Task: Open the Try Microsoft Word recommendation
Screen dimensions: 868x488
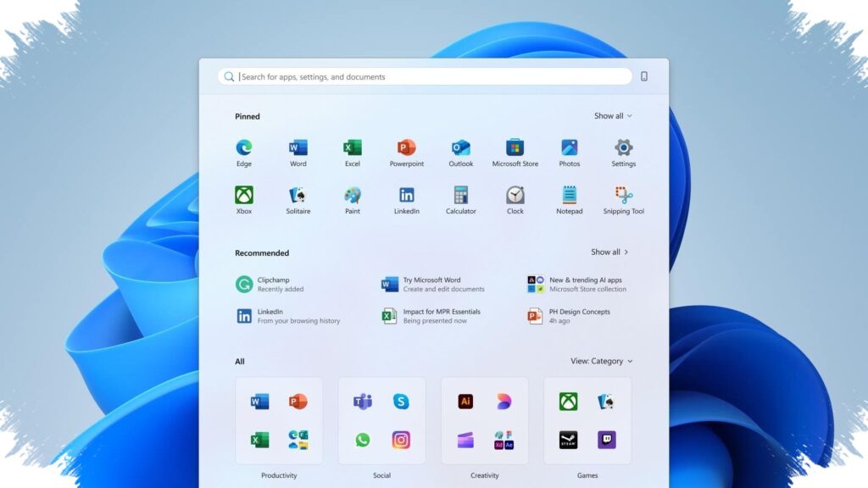Action: click(x=433, y=284)
